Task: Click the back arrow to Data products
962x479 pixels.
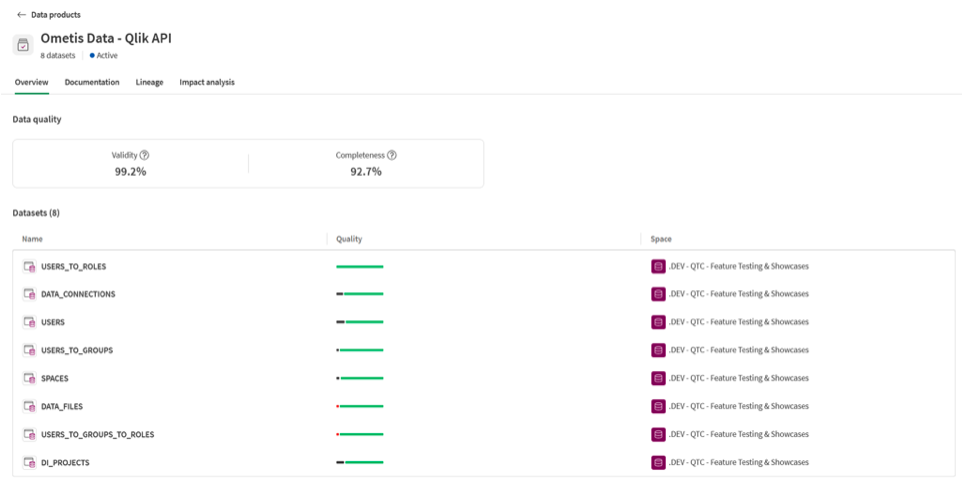Action: pyautogui.click(x=21, y=15)
